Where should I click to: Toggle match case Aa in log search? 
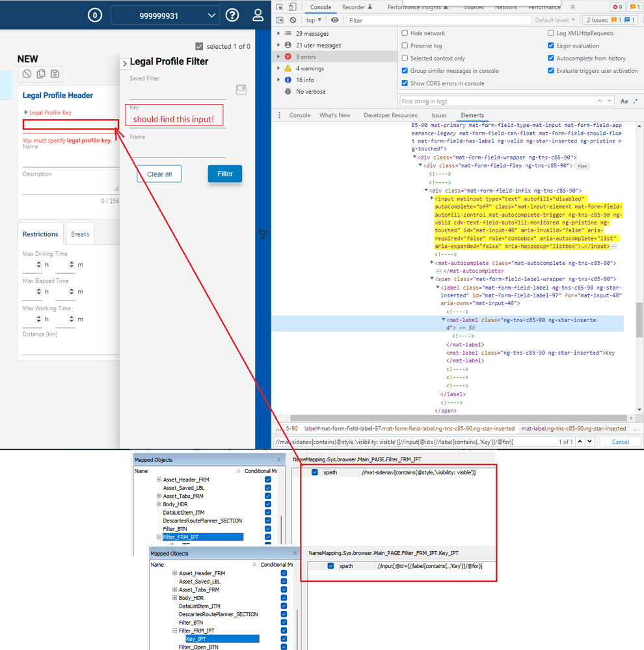624,101
